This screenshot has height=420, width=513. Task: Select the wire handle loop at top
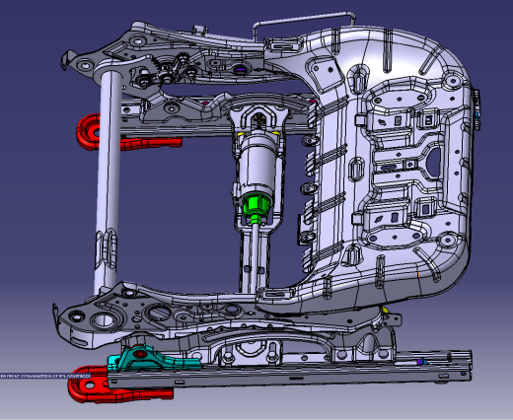pos(304,26)
